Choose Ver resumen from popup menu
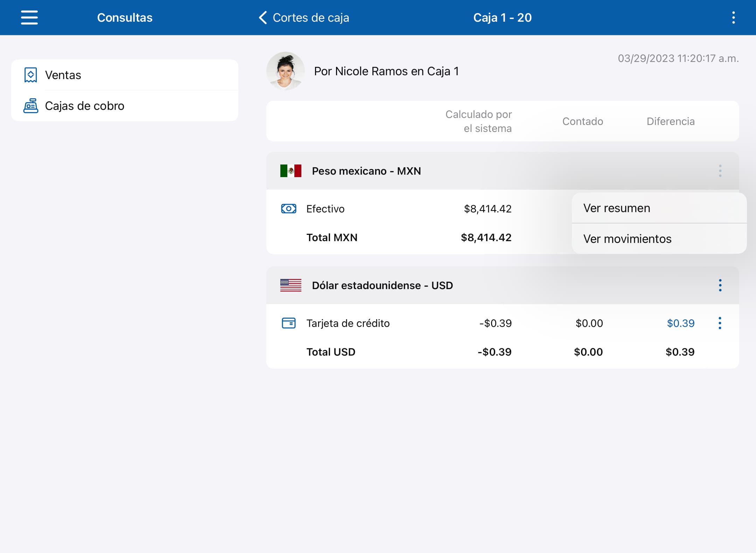Screen dimensions: 756x553 [659, 208]
